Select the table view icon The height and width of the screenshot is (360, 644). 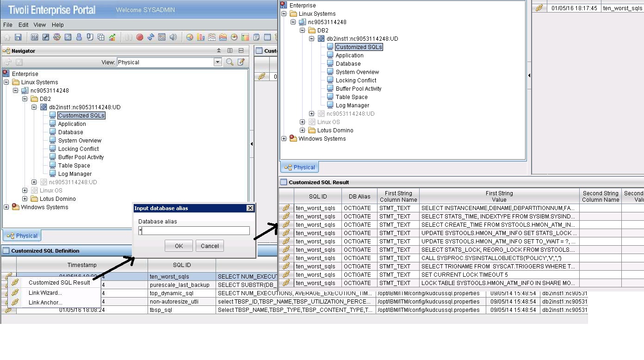(x=267, y=37)
